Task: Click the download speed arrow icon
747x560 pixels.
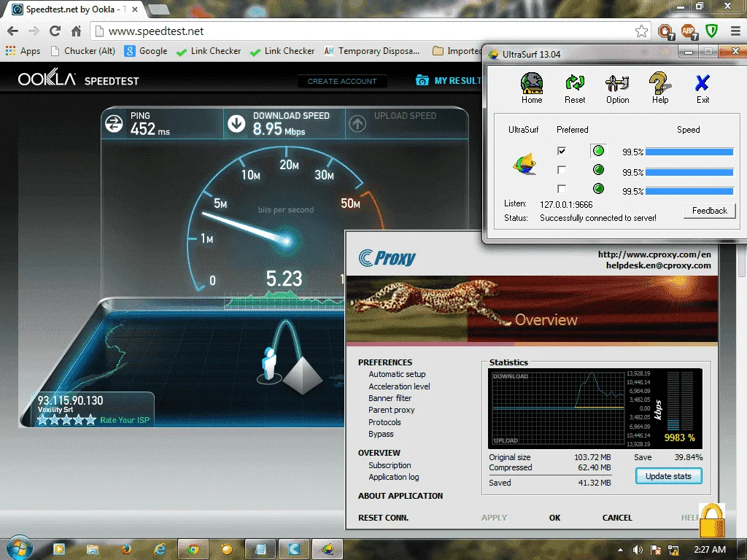Action: [236, 124]
